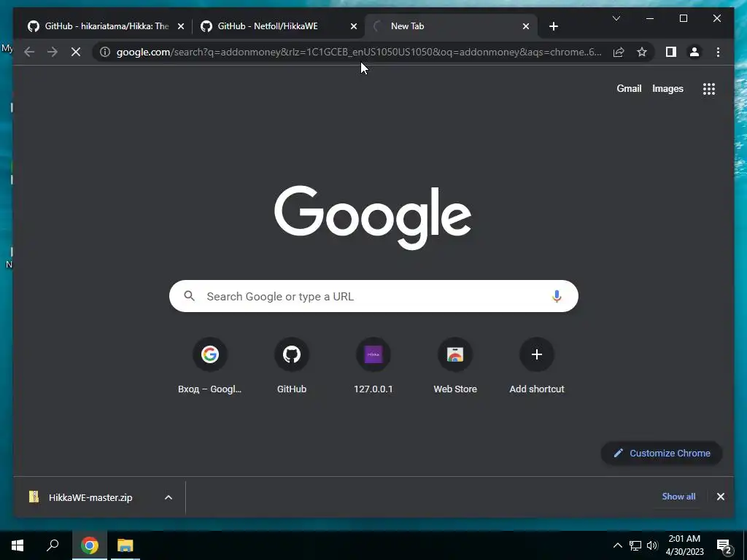Switch to Netfoll/HikkaWE GitHub tab
The width and height of the screenshot is (747, 560).
279,26
